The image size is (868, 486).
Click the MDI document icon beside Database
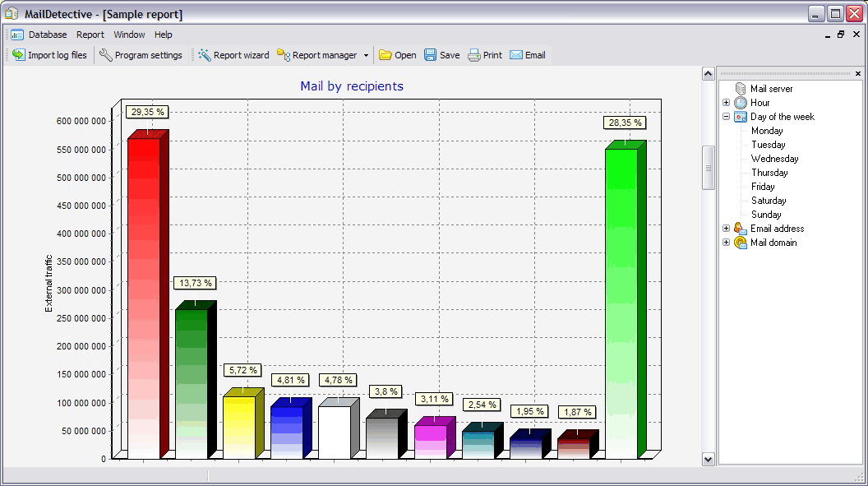[x=17, y=35]
